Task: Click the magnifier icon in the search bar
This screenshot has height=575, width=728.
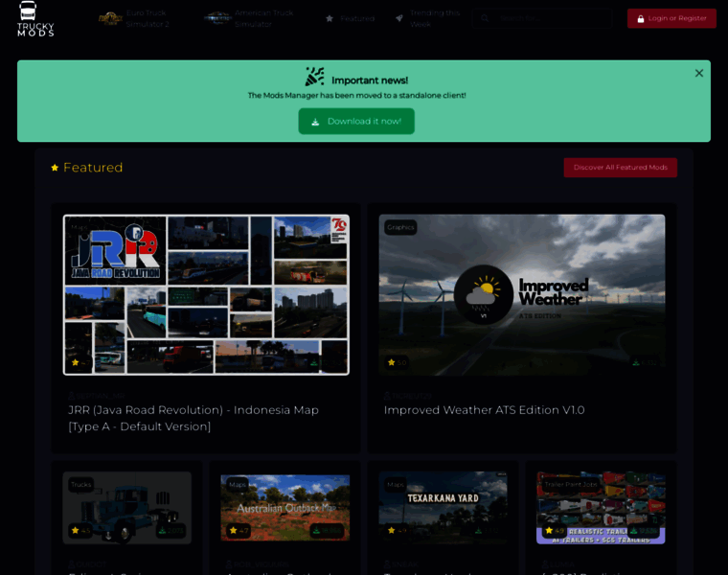Action: coord(485,18)
